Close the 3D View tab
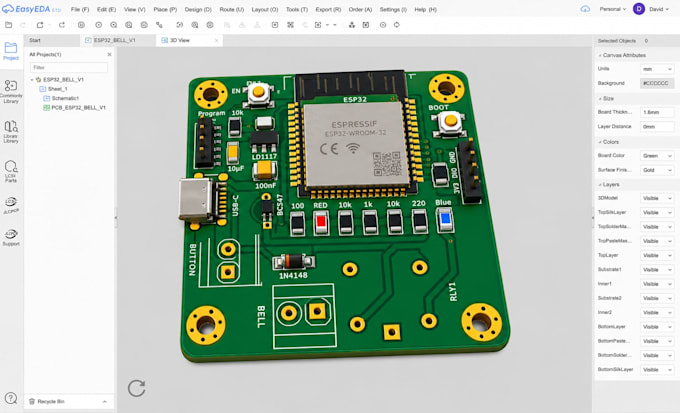680x413 pixels. pyautogui.click(x=216, y=40)
